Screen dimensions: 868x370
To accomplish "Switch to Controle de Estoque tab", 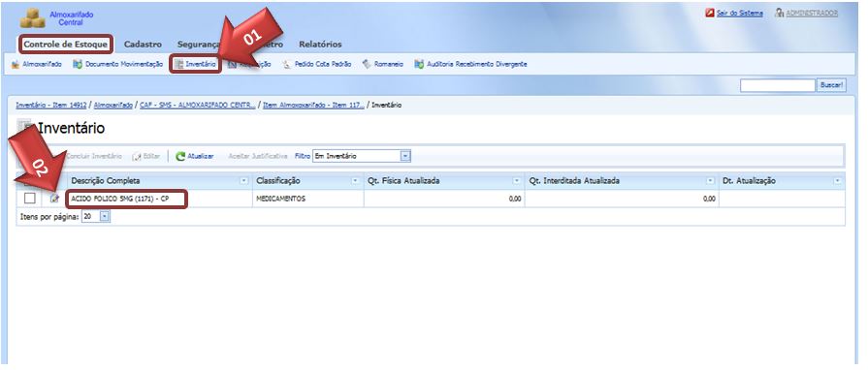I will pyautogui.click(x=66, y=45).
